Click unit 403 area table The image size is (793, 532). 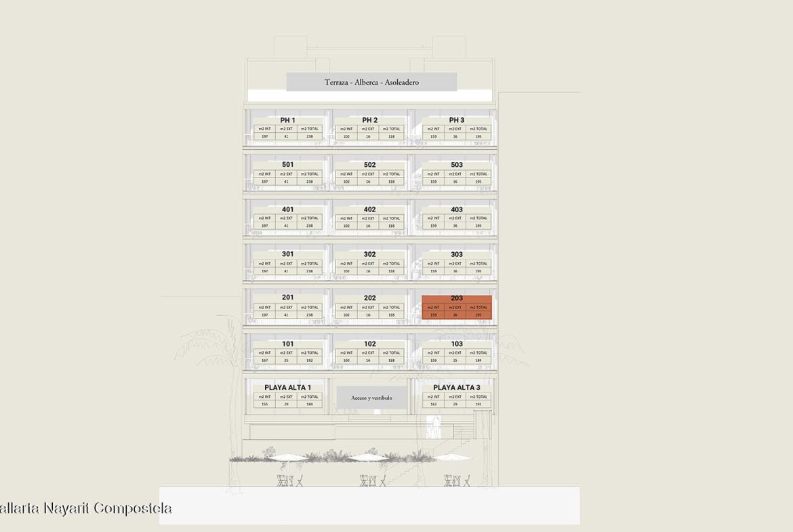[456, 222]
